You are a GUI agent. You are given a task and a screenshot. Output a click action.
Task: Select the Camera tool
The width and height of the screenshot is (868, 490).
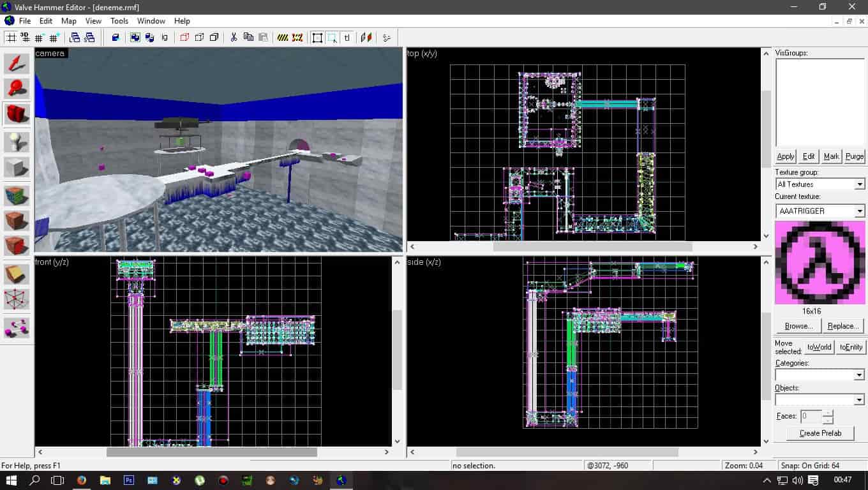[x=17, y=115]
